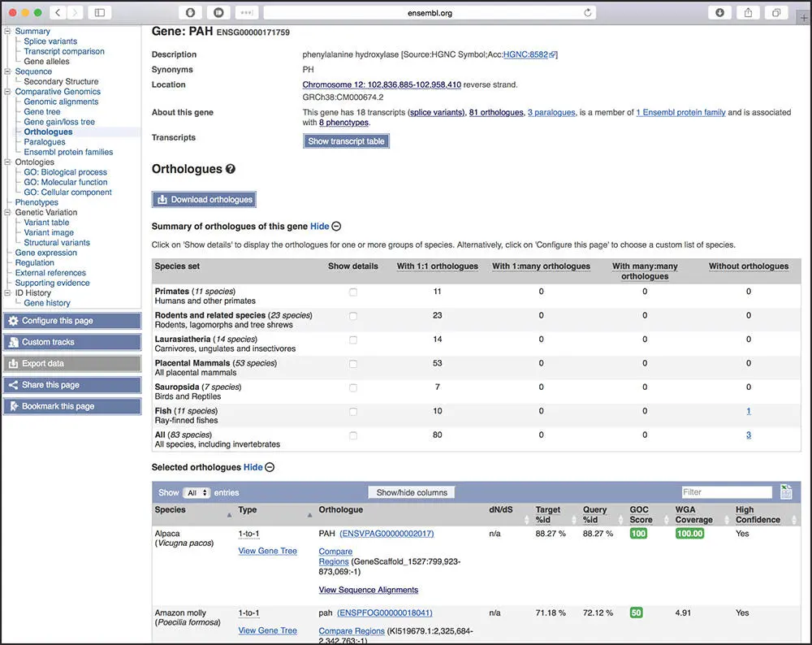Select Paralogues in the left navigation
This screenshot has height=645, width=812.
pyautogui.click(x=45, y=142)
